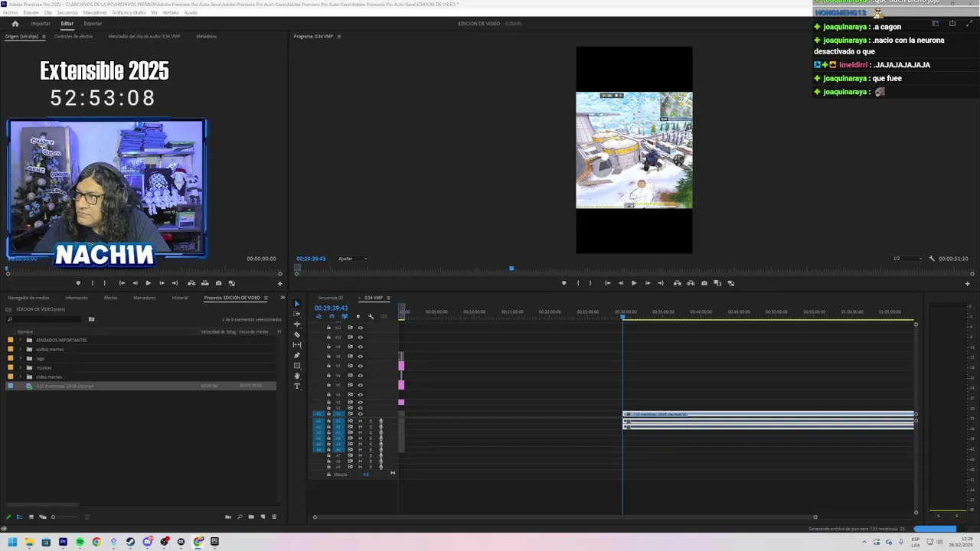This screenshot has width=980, height=551.
Task: Switch project panel to icon view
Action: pyautogui.click(x=31, y=517)
